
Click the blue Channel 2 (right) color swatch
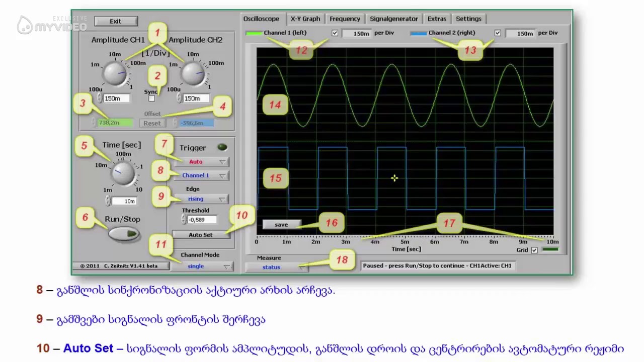[419, 33]
